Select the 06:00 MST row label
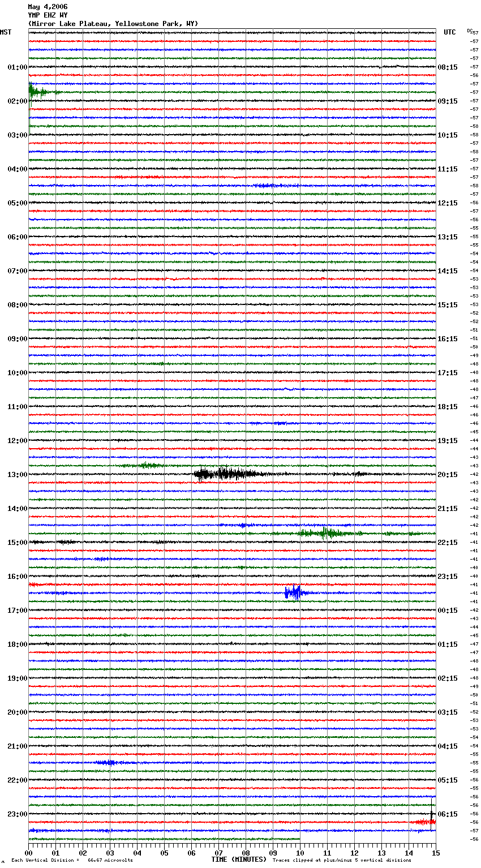 [x=18, y=237]
